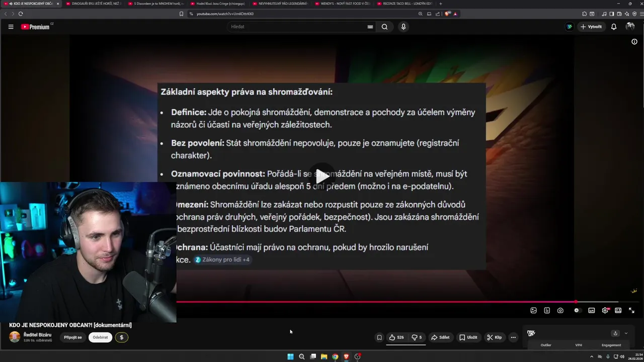Open Windows Start menu
644x362 pixels.
(x=290, y=356)
